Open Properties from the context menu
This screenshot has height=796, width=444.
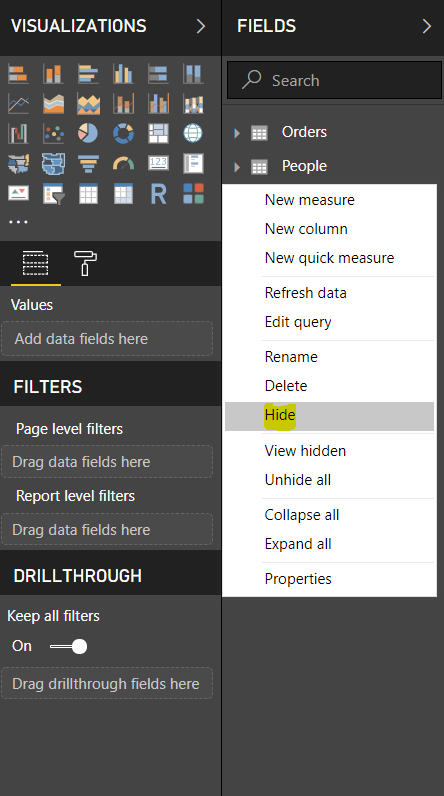click(298, 579)
